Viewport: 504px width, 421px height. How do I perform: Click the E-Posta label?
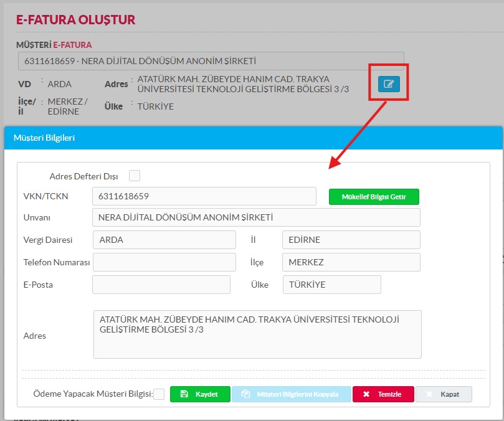point(38,285)
